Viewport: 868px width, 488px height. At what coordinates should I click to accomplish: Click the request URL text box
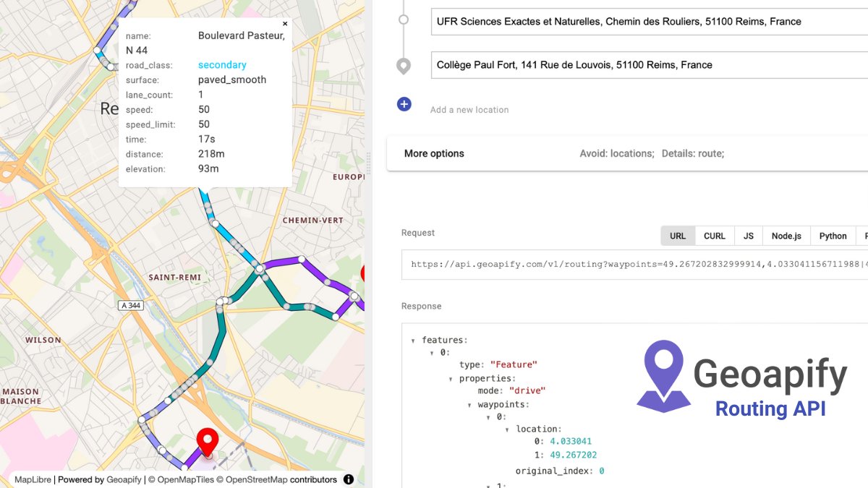(x=634, y=265)
